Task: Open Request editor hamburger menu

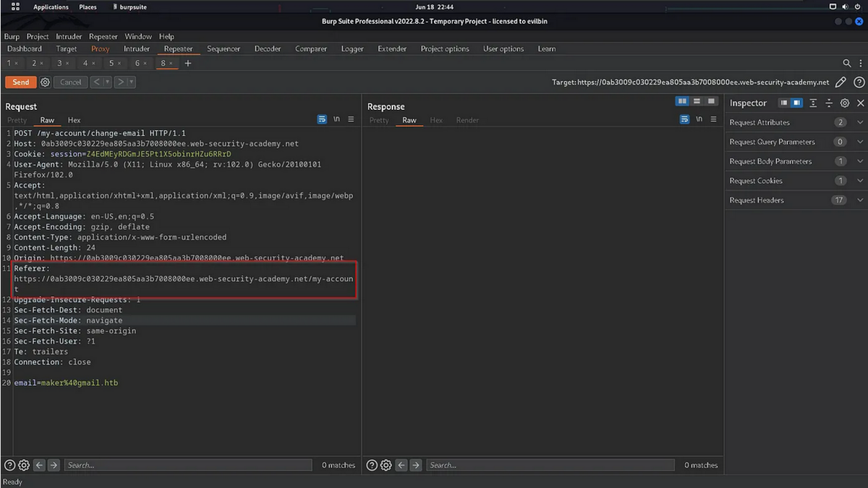Action: pos(351,119)
